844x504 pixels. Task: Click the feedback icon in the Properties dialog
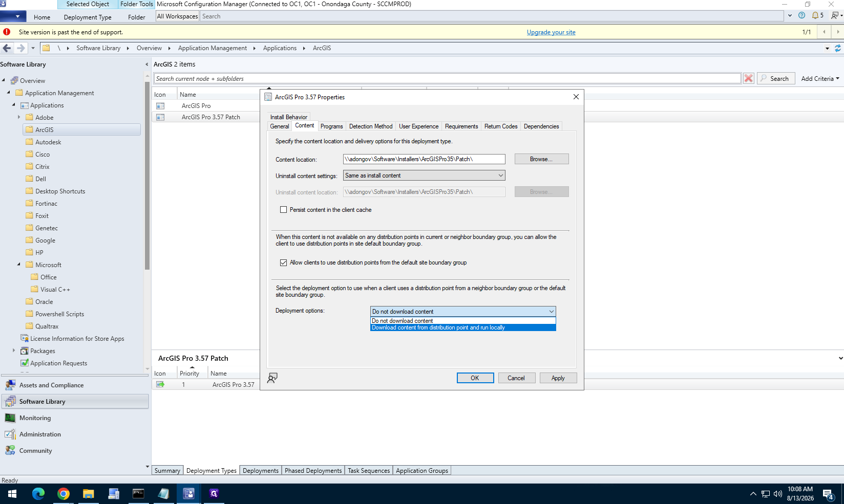[x=272, y=378]
